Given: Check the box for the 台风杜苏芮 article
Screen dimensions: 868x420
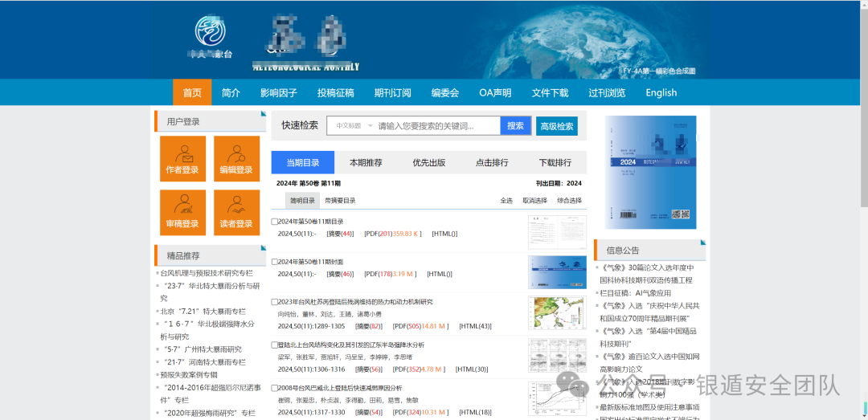Looking at the screenshot, I should [x=275, y=302].
